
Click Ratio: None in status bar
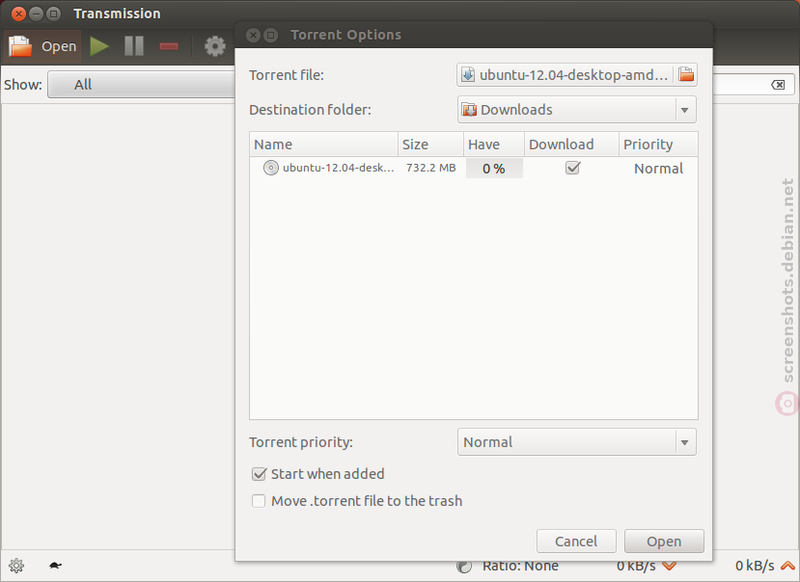point(520,566)
